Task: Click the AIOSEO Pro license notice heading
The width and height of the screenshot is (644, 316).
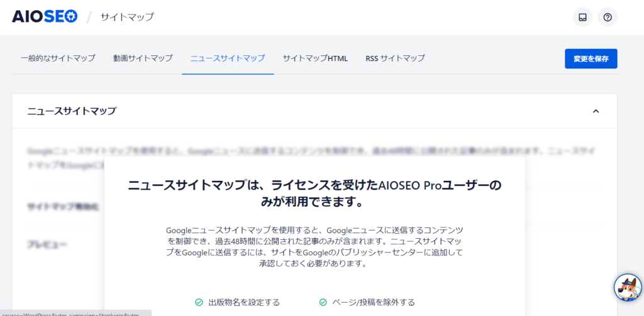Action: [x=314, y=193]
